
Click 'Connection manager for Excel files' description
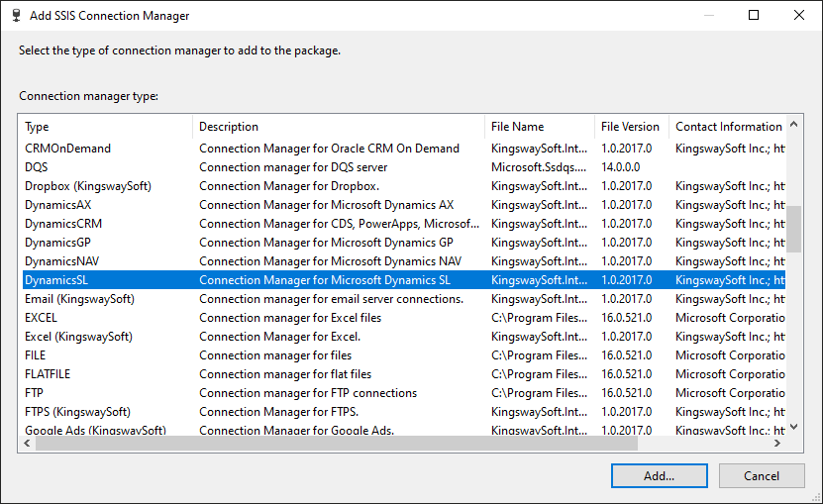tap(290, 318)
